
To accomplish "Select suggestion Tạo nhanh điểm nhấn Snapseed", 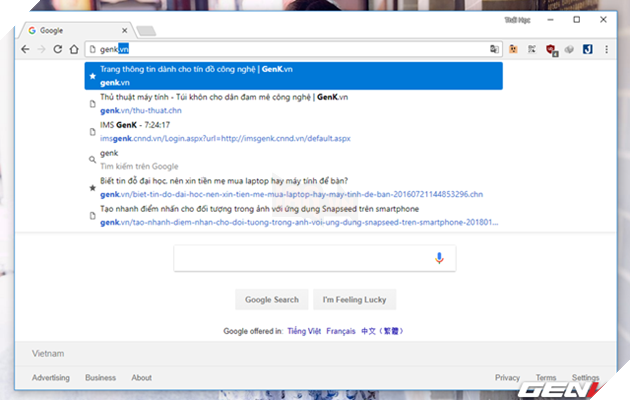I will click(x=293, y=216).
